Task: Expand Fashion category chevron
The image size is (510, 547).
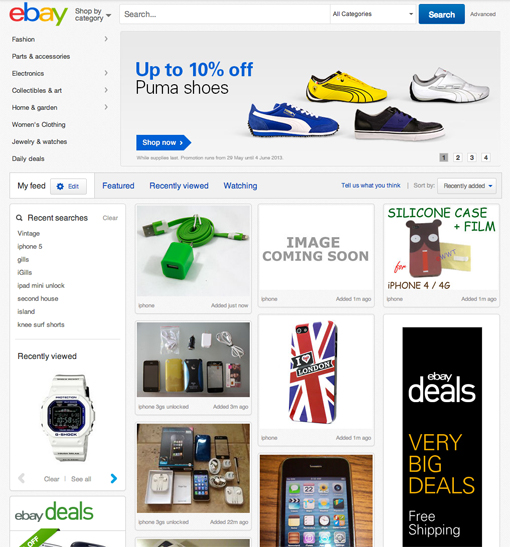Action: [x=106, y=39]
